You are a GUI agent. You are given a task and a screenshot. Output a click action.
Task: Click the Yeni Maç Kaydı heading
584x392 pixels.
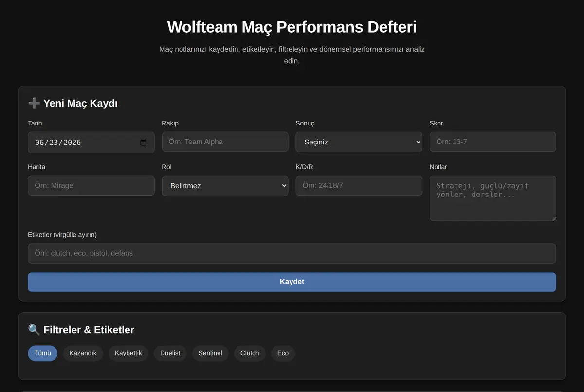[x=73, y=103]
